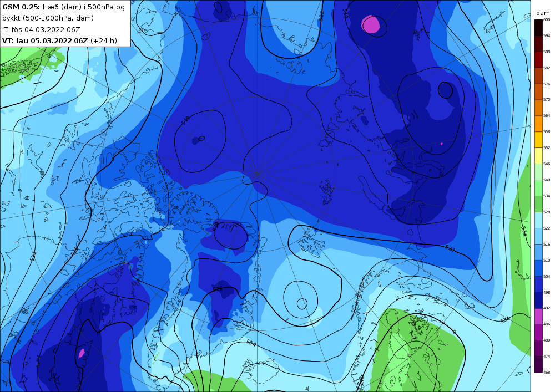Select the dark red swatch between 582 and 588
This screenshot has width=555, height=392.
(x=538, y=60)
